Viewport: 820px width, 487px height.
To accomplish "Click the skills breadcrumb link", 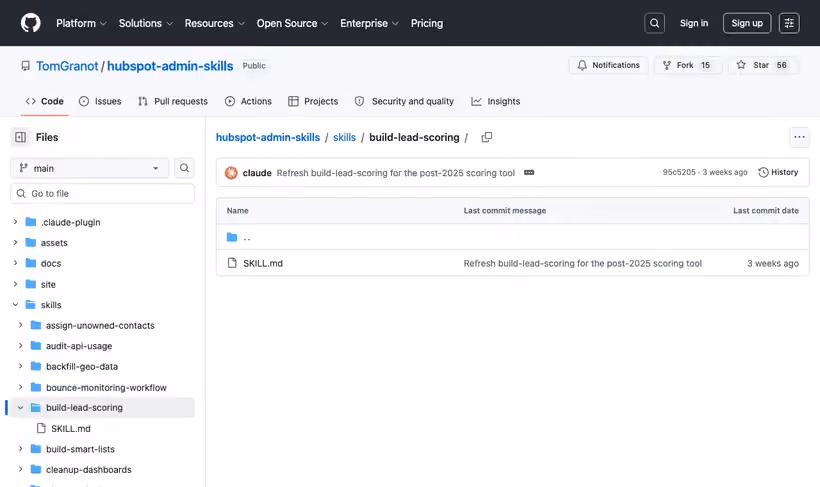I will coord(344,137).
